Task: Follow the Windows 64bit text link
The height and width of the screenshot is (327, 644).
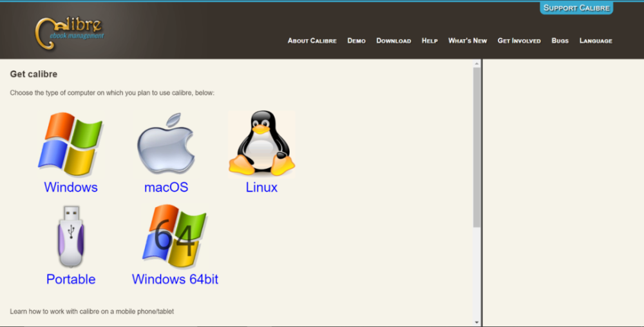Action: 175,279
